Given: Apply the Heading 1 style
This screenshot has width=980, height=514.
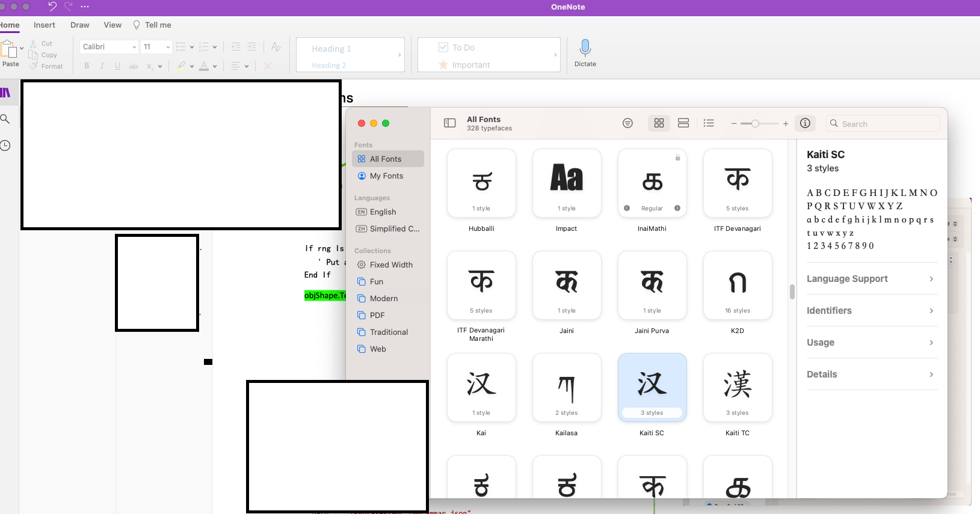Looking at the screenshot, I should pyautogui.click(x=331, y=49).
